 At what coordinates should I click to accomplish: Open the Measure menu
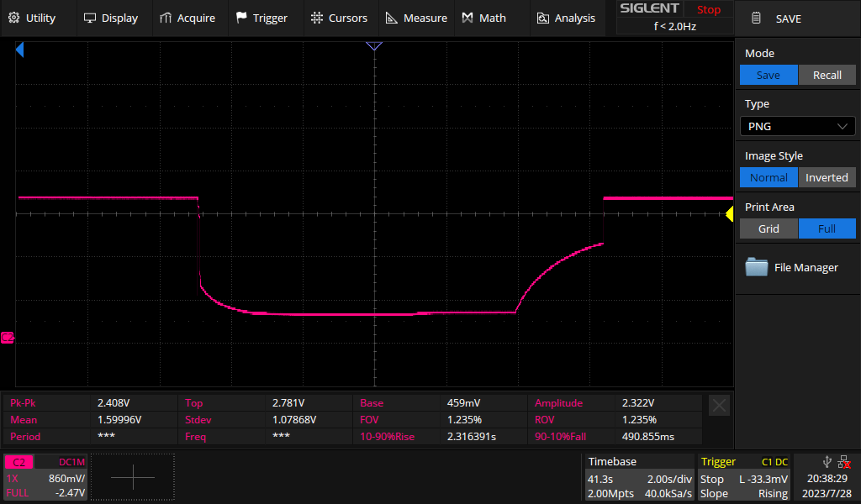click(x=416, y=18)
